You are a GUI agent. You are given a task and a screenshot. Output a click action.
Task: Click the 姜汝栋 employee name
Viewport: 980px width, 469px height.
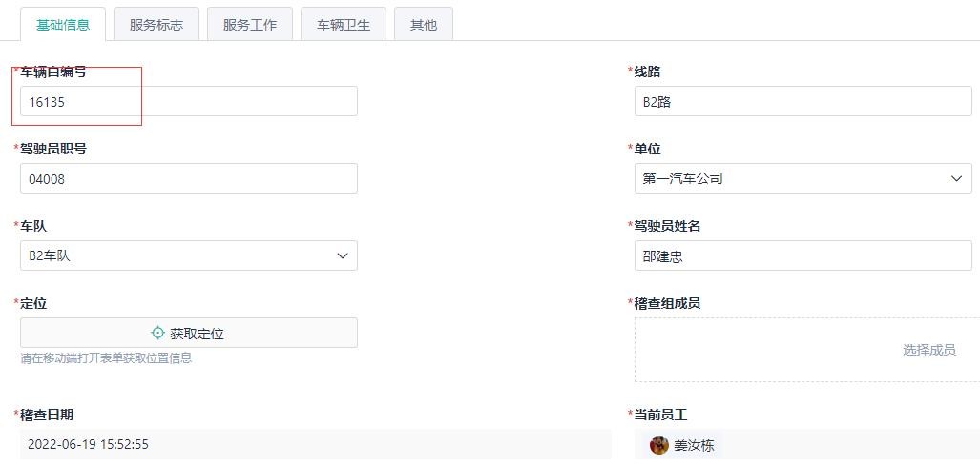694,445
